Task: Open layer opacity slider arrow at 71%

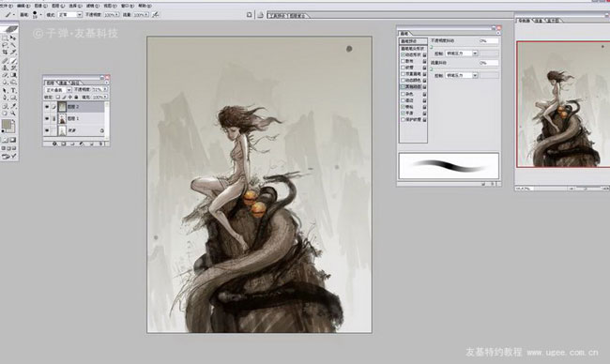Action: 105,89
